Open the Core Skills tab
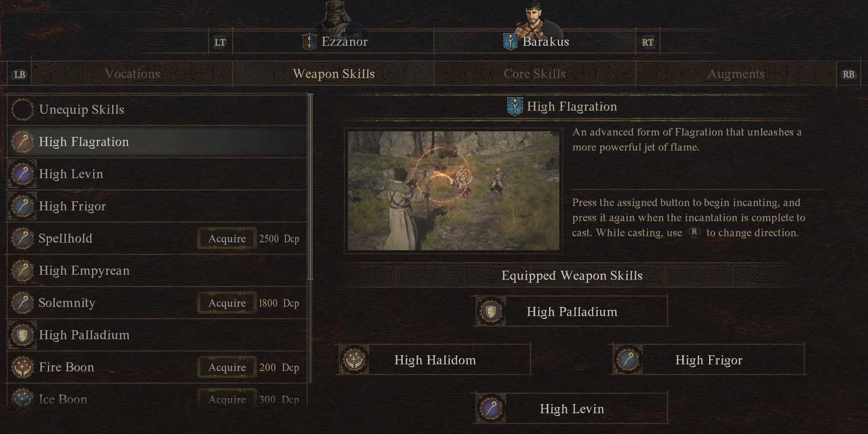868x434 pixels. (x=534, y=74)
